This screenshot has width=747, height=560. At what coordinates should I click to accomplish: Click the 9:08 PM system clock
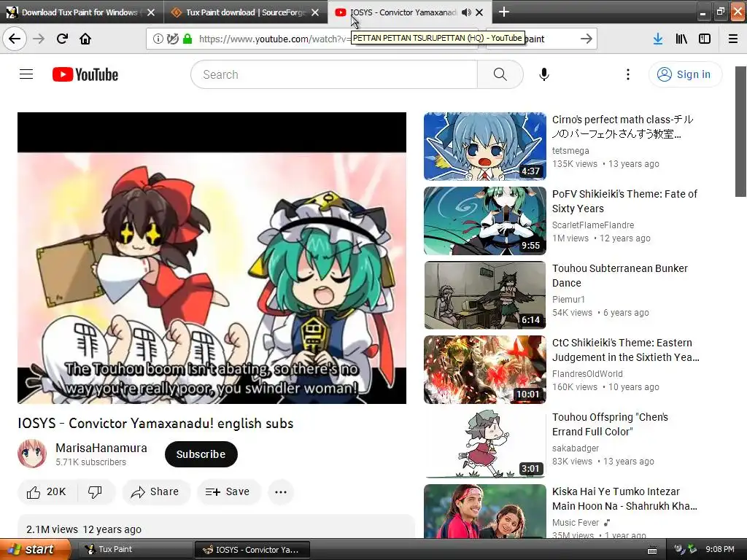720,550
